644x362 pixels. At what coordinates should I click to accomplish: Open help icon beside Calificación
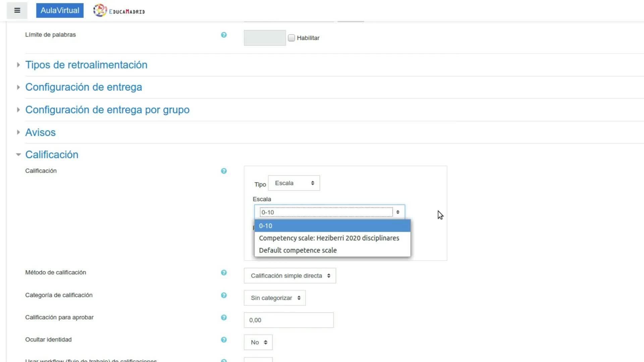(x=224, y=171)
